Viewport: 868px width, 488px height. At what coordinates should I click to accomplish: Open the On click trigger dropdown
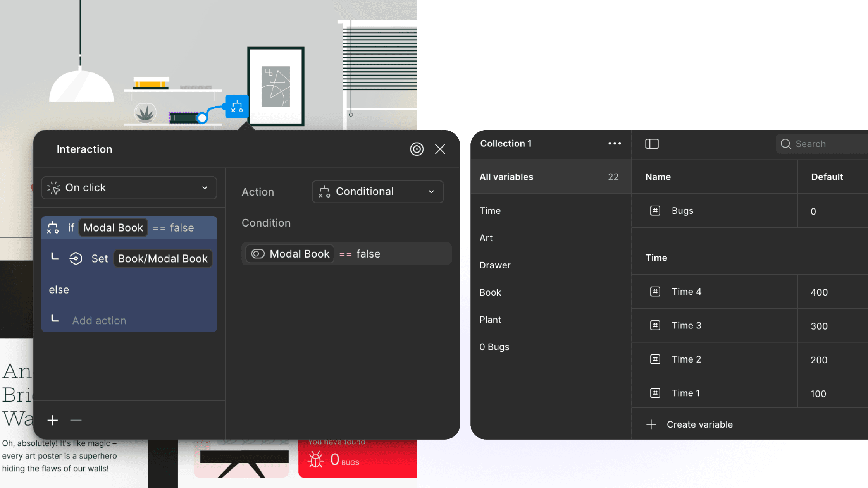(129, 188)
